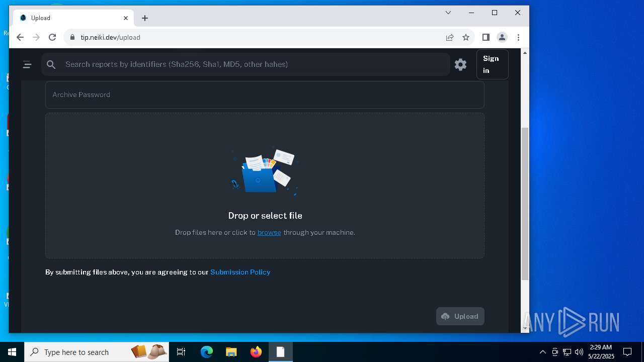Image resolution: width=644 pixels, height=362 pixels.
Task: Open a new browser tab
Action: [x=145, y=18]
